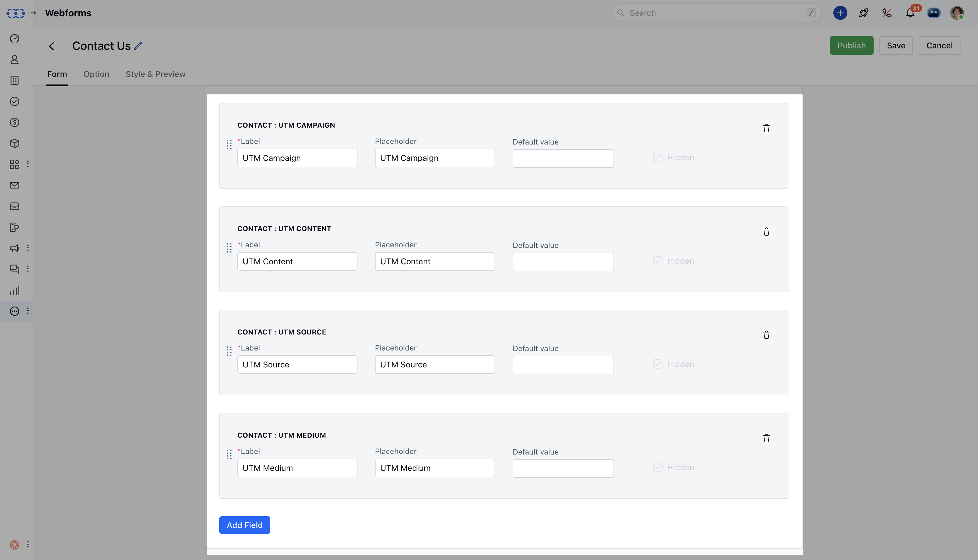978x560 pixels.
Task: Edit the UTM Source placeholder input
Action: tap(434, 364)
